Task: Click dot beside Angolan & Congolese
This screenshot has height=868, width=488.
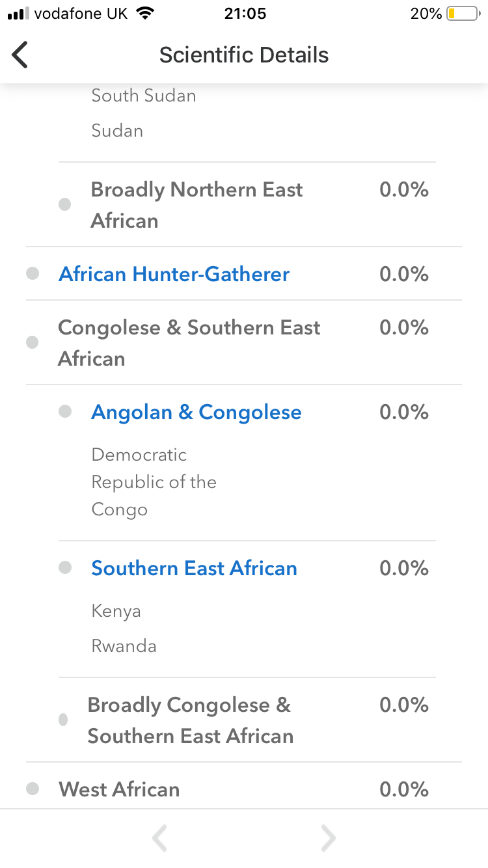Action: point(65,411)
